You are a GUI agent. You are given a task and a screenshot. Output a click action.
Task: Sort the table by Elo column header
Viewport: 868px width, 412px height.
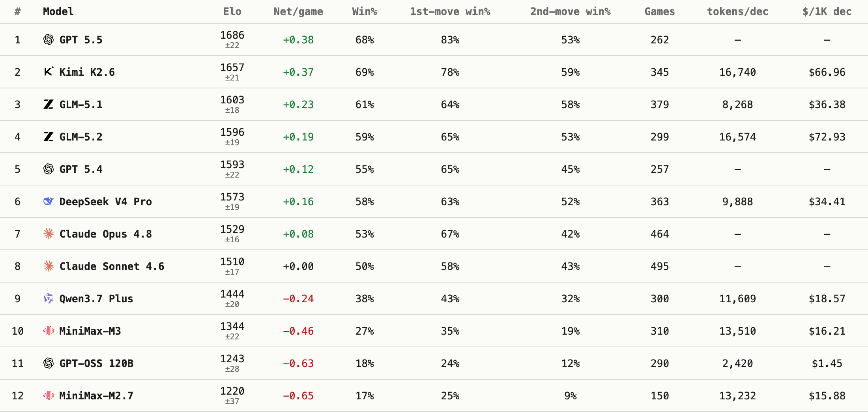click(232, 11)
